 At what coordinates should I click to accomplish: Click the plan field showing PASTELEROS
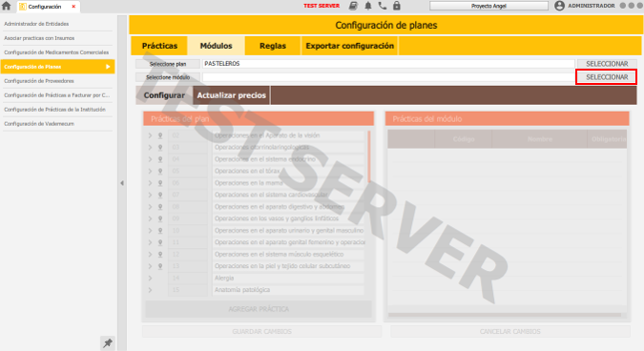(x=388, y=64)
